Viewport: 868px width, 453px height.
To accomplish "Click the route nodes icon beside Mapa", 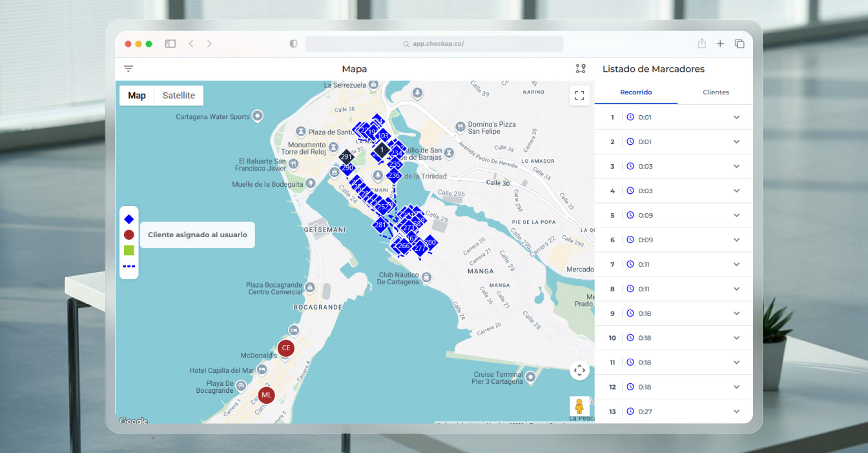I will 580,68.
